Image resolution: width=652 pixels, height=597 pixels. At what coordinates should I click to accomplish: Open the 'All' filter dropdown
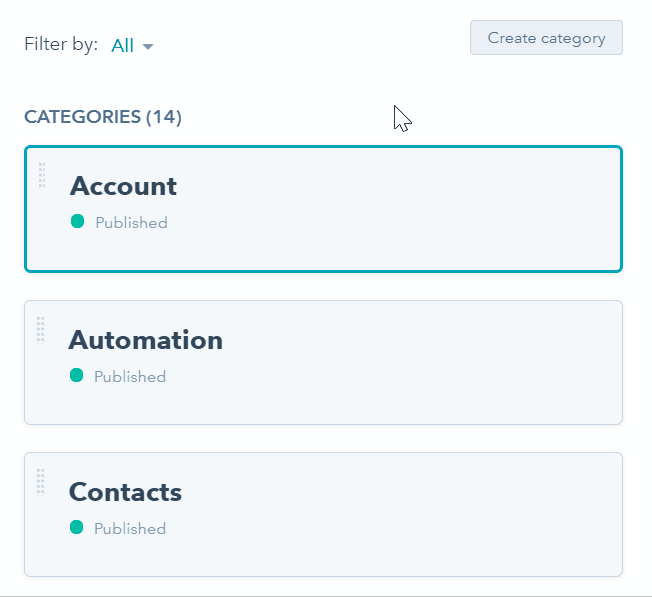[132, 45]
